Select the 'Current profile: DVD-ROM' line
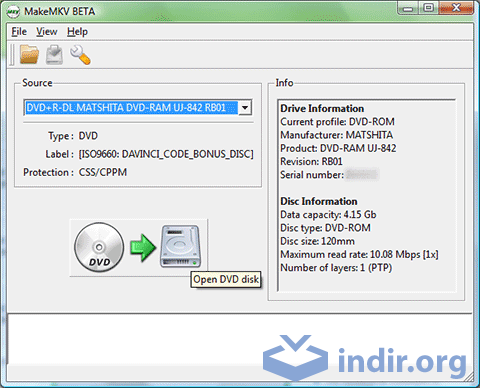The image size is (480, 388). point(337,122)
